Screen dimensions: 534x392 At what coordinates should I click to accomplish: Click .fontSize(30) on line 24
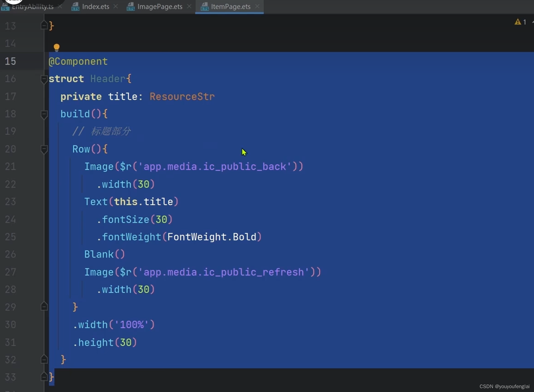click(x=134, y=219)
